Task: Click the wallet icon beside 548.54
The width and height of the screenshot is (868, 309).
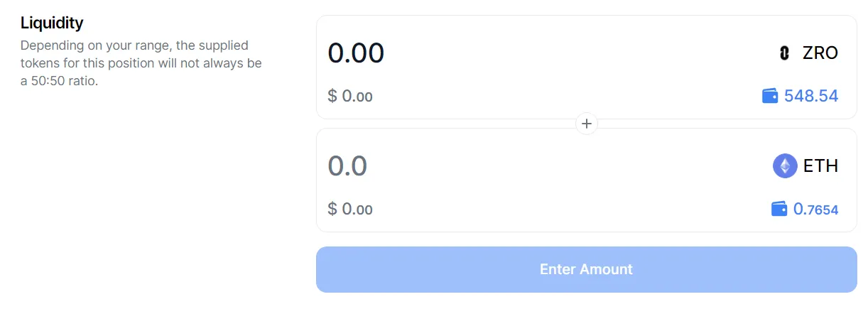Action: click(770, 96)
